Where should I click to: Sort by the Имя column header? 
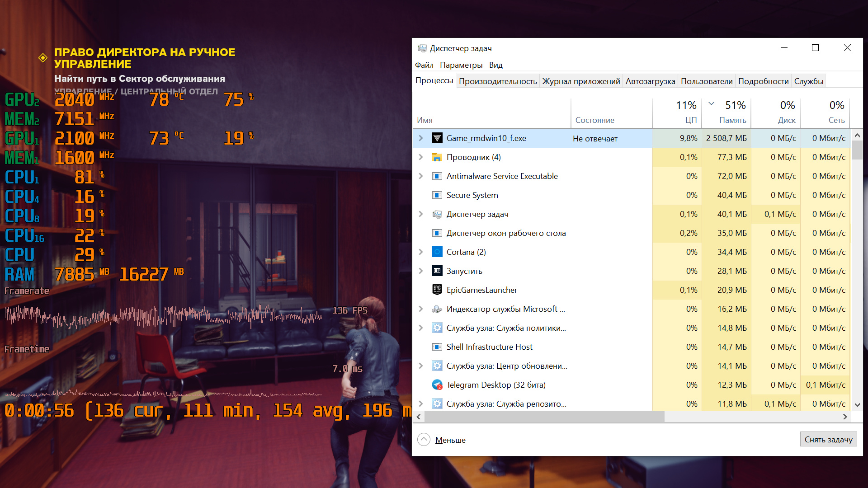tap(492, 113)
